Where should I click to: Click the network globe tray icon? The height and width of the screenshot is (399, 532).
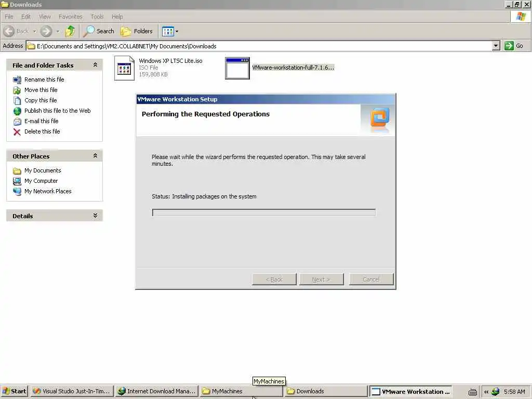tap(495, 392)
